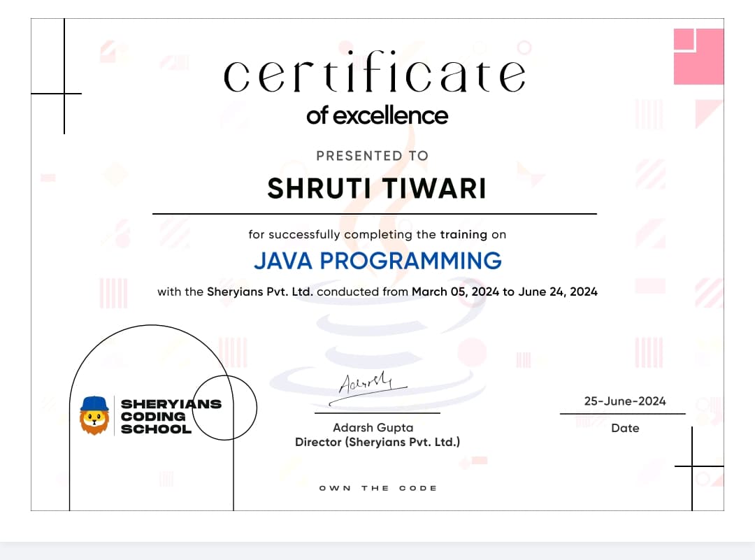
Task: Select the JAVA PROGRAMMING heading
Action: pos(377,260)
